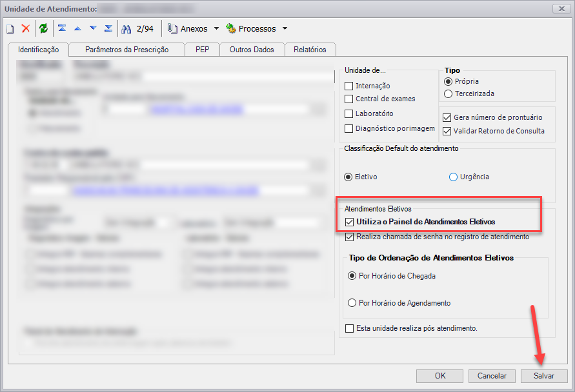Check Esta unidade realiza pós atendimento
This screenshot has height=392, width=575.
tap(350, 328)
